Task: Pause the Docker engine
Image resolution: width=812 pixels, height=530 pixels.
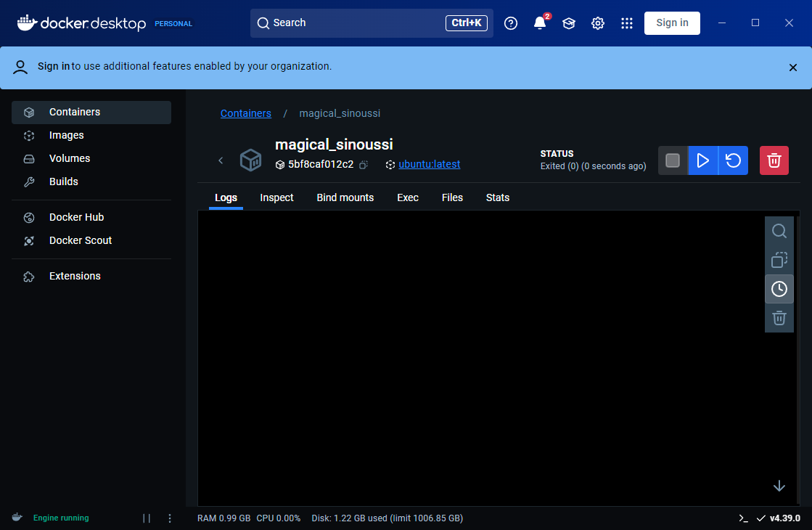Action: (x=147, y=518)
